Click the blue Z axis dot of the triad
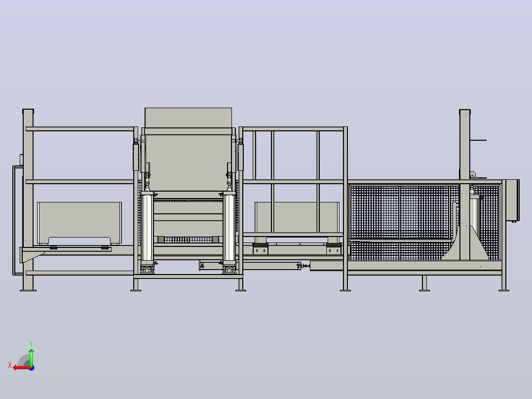 pos(32,368)
